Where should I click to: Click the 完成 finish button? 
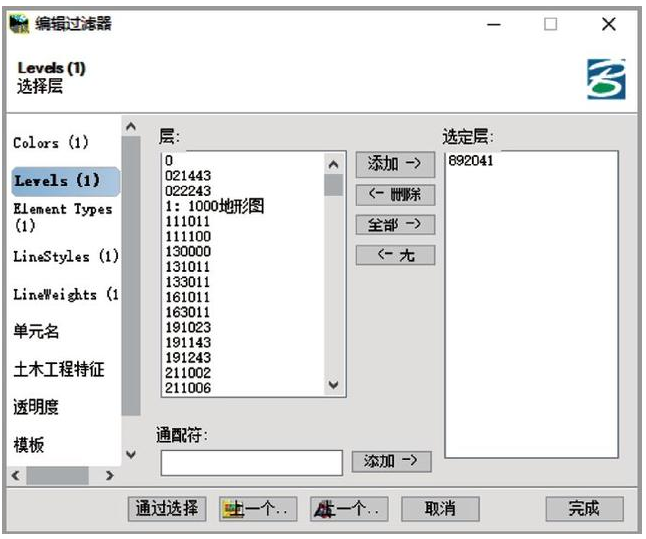[x=584, y=509]
